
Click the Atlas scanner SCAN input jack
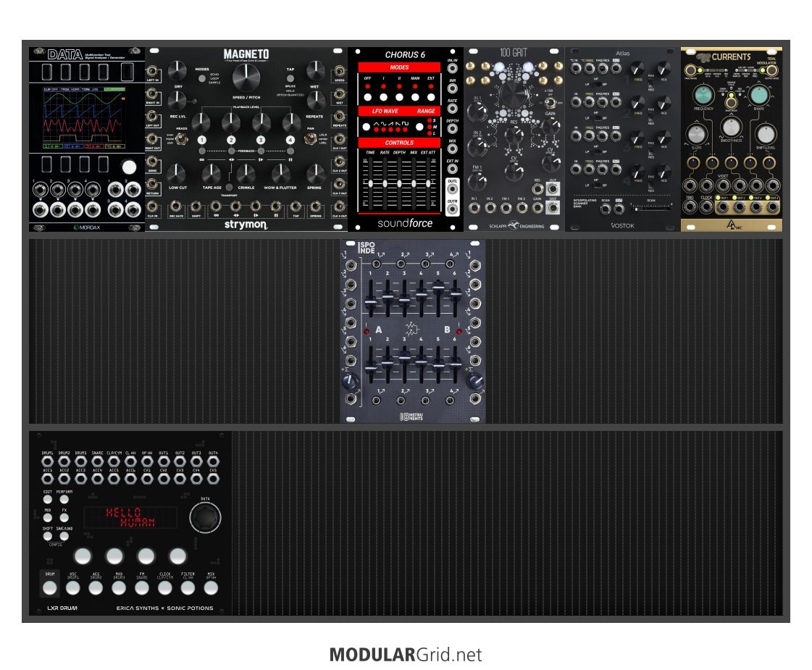click(606, 209)
